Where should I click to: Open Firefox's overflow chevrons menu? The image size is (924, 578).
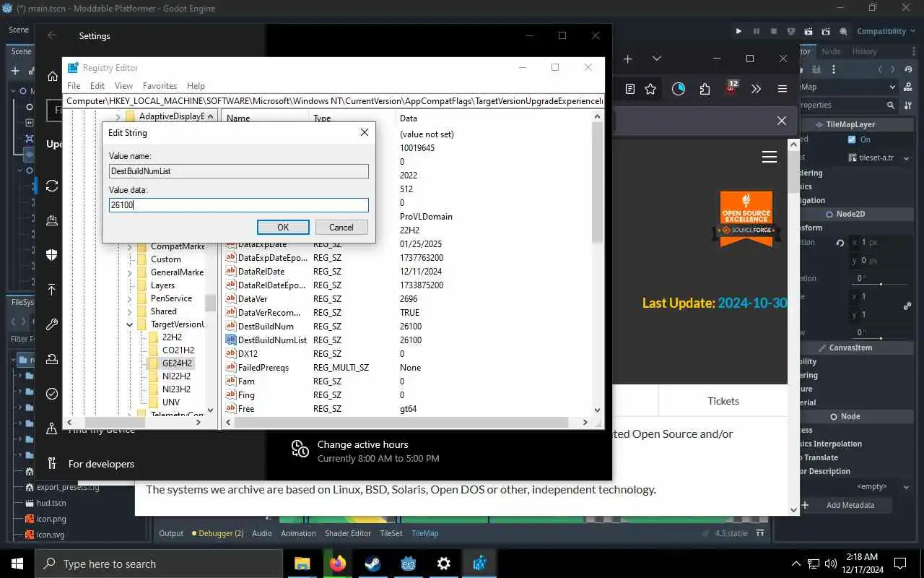pos(756,89)
